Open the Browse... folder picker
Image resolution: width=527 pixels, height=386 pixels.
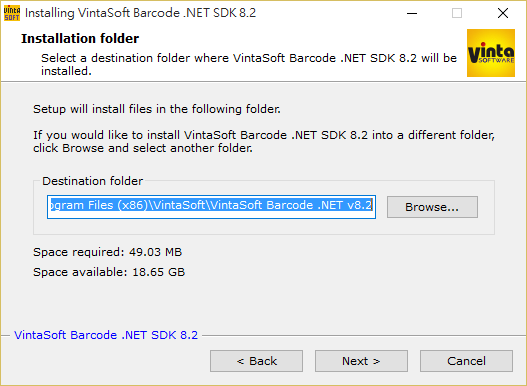(x=432, y=207)
